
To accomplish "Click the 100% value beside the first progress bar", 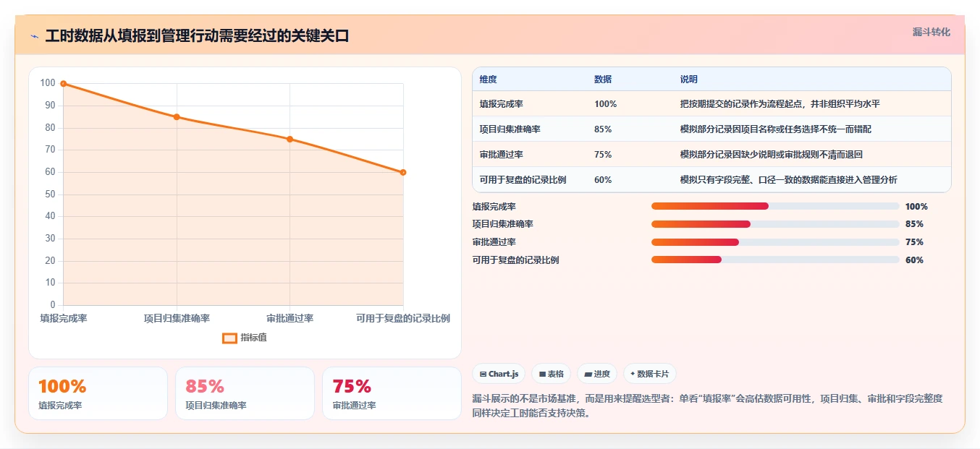I will pos(916,207).
